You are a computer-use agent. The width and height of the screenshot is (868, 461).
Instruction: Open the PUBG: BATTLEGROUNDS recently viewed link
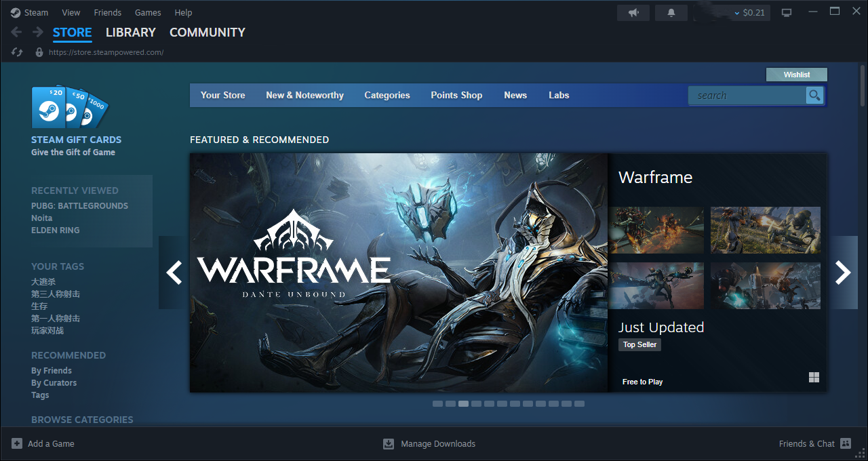click(79, 205)
